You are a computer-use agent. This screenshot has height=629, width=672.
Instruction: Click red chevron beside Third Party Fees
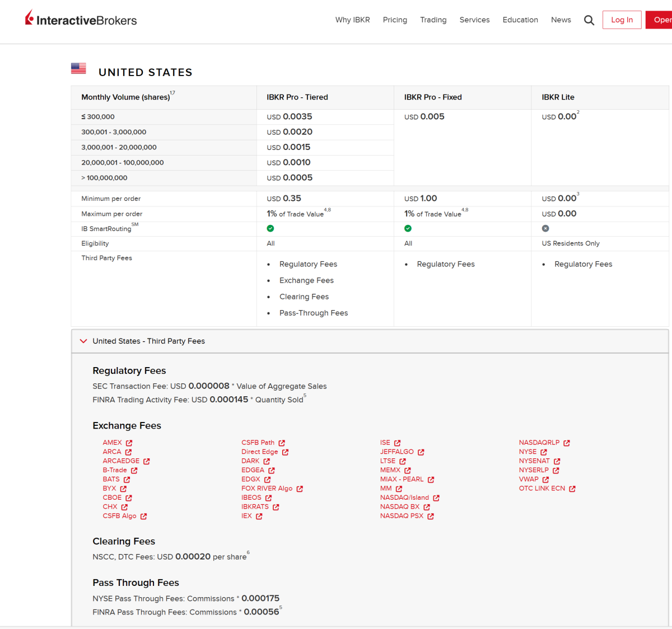pos(83,341)
